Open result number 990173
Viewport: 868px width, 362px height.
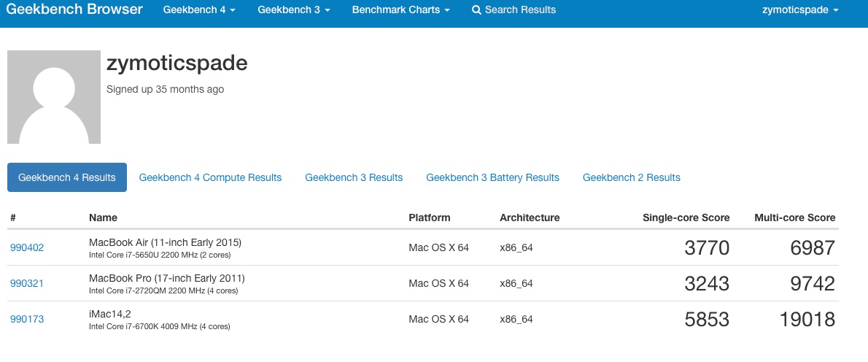(x=26, y=320)
